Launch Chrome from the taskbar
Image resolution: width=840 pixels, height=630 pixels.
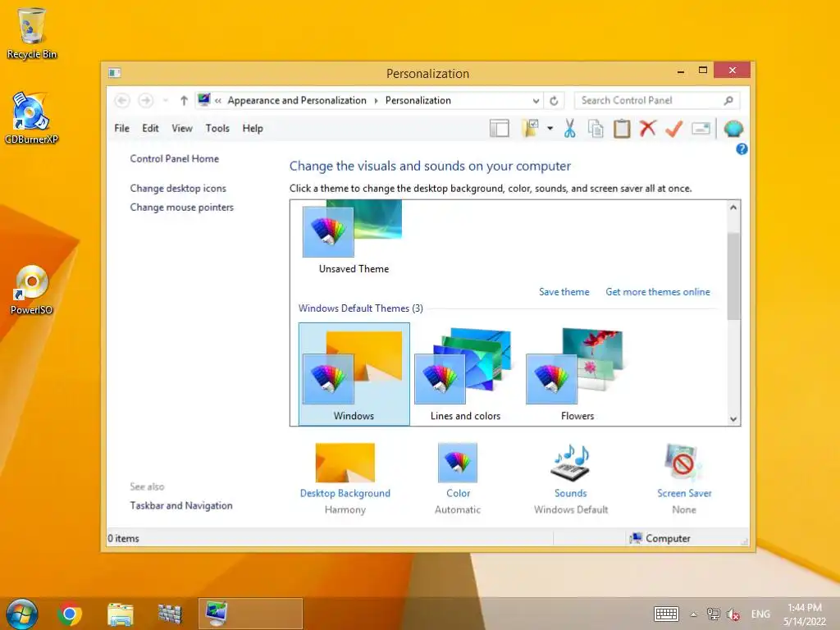point(70,614)
